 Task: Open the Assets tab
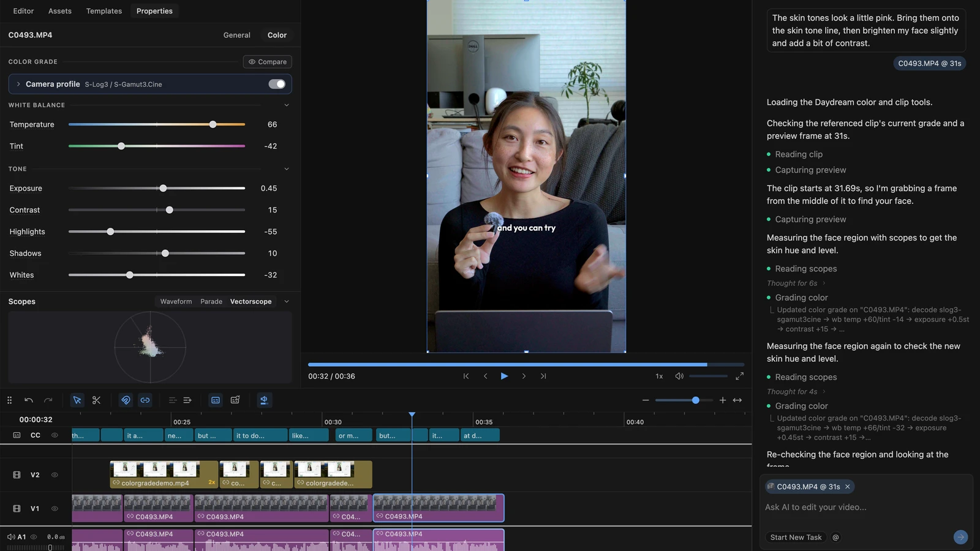coord(60,11)
